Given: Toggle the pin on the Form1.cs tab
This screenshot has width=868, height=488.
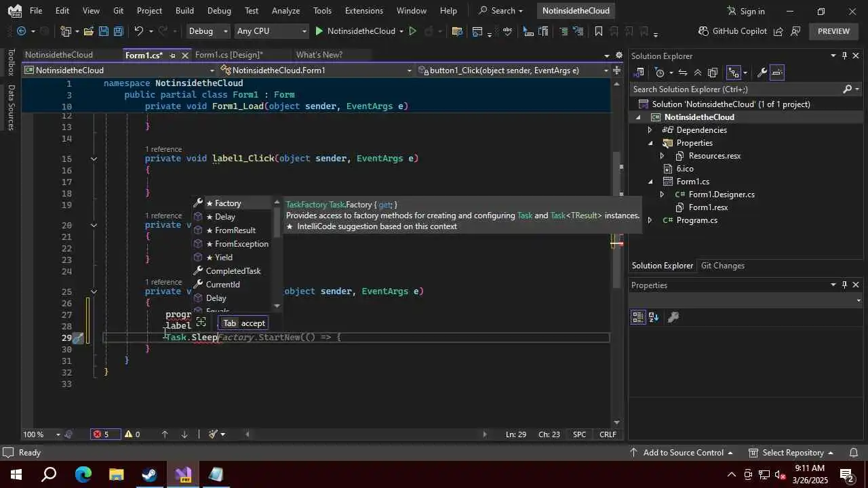Looking at the screenshot, I should tap(172, 56).
